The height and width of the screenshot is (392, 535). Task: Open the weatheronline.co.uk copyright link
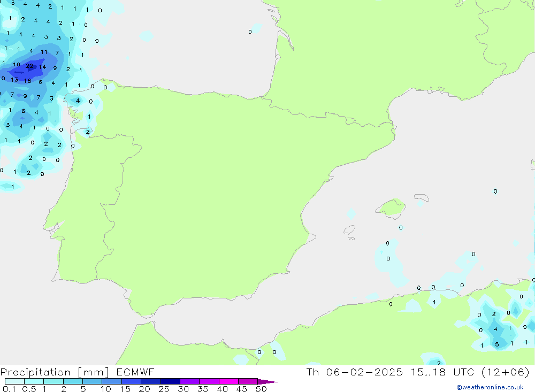click(x=490, y=387)
